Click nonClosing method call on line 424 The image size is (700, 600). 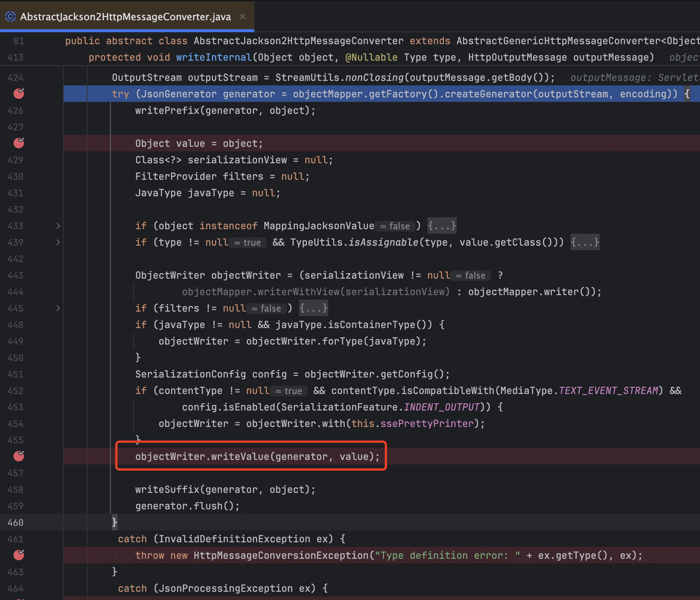point(374,78)
